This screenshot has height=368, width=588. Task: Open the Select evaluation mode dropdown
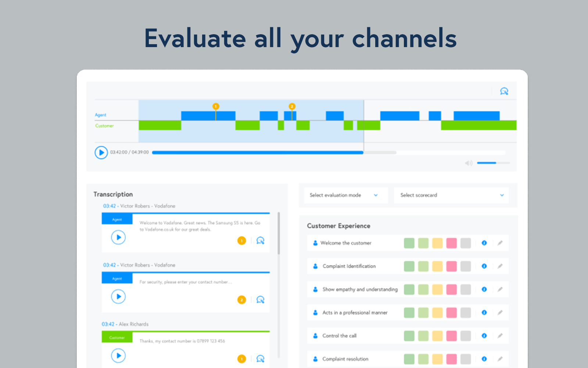[346, 195]
